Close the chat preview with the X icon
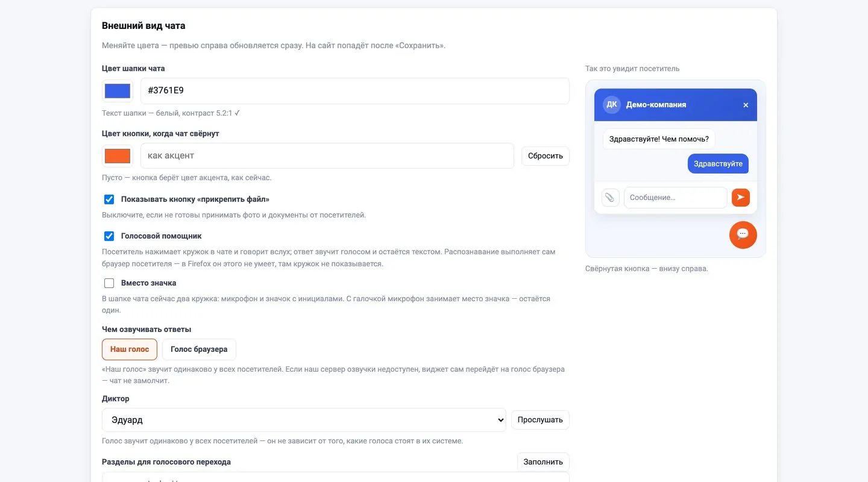Image resolution: width=868 pixels, height=482 pixels. pos(746,105)
